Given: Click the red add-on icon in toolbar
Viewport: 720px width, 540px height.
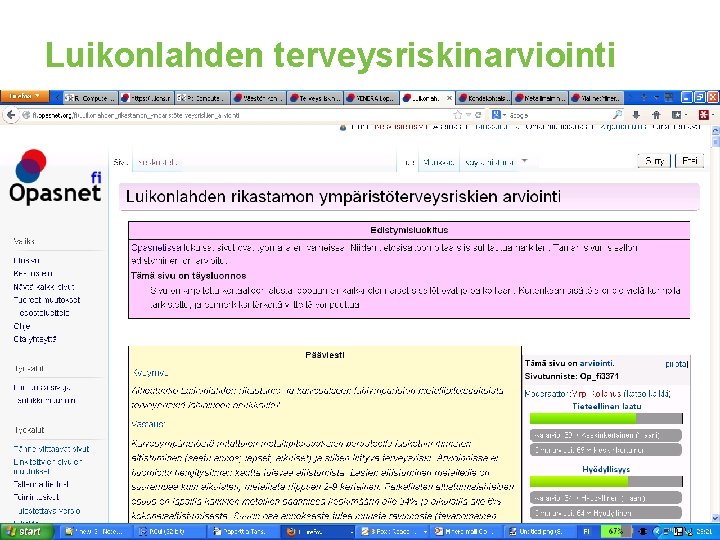Looking at the screenshot, I should click(703, 115).
